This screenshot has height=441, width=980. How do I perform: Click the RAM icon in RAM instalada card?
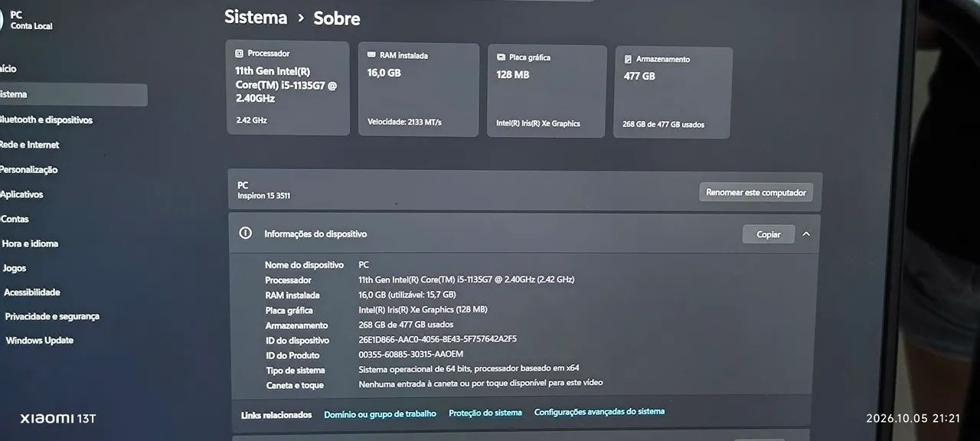(x=371, y=55)
